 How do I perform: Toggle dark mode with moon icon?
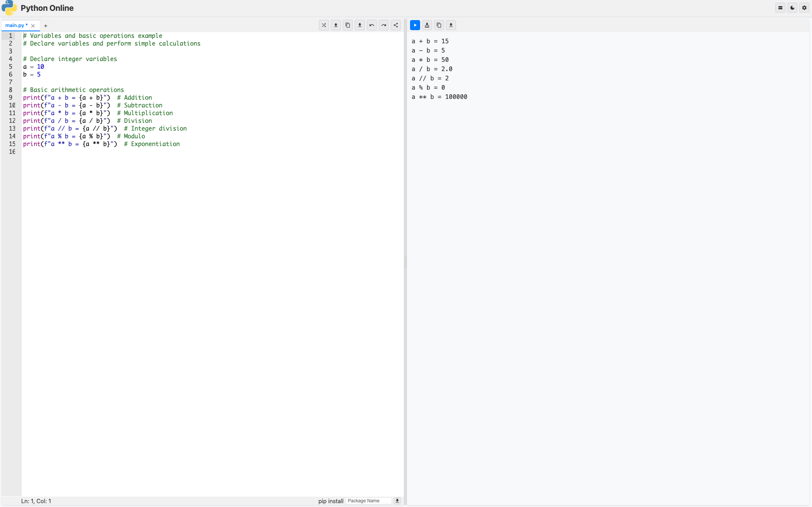tap(792, 8)
